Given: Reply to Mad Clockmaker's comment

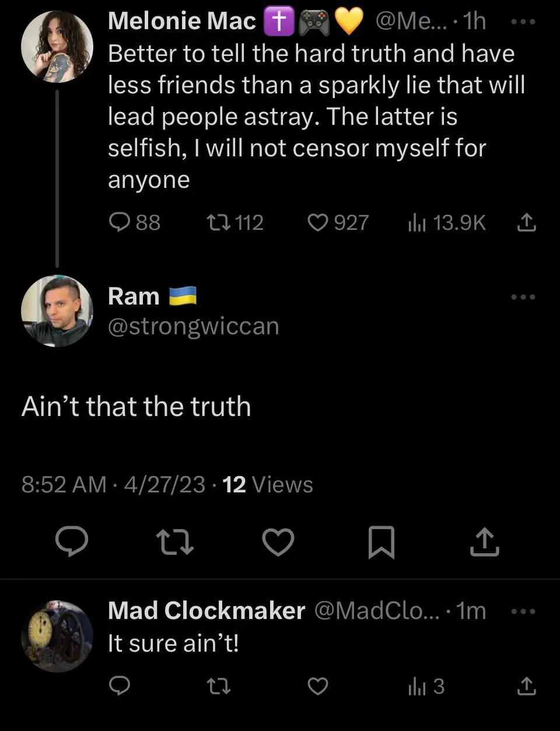Looking at the screenshot, I should click(x=120, y=686).
